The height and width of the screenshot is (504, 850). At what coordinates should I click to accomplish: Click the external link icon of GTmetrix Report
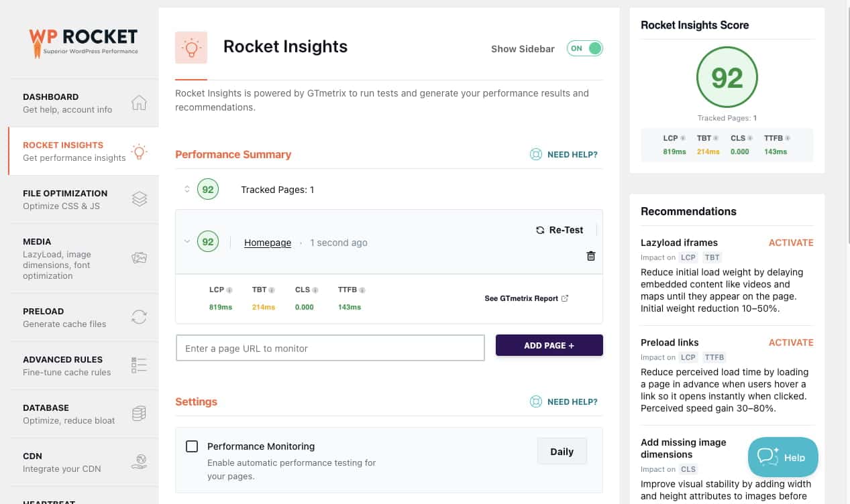(565, 298)
